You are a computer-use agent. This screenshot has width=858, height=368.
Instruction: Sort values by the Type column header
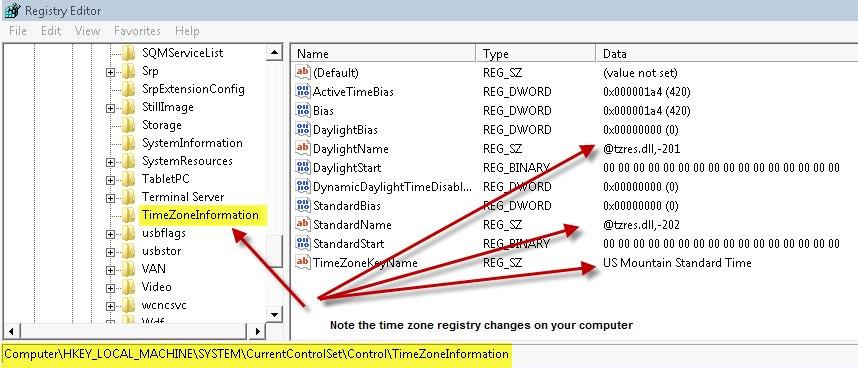click(x=536, y=54)
